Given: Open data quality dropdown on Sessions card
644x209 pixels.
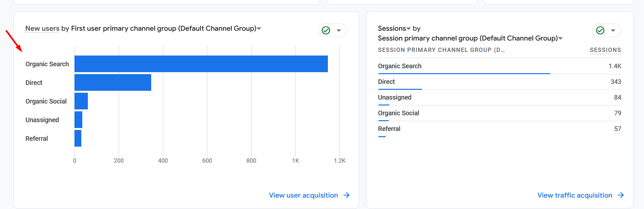Looking at the screenshot, I should (x=613, y=30).
